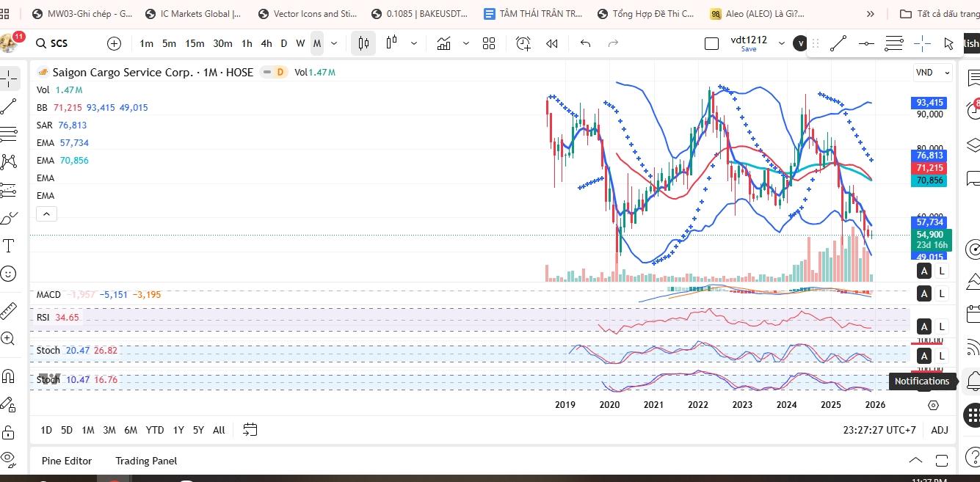This screenshot has width=980, height=482.
Task: Select the Text drawing tool
Action: pos(9,245)
